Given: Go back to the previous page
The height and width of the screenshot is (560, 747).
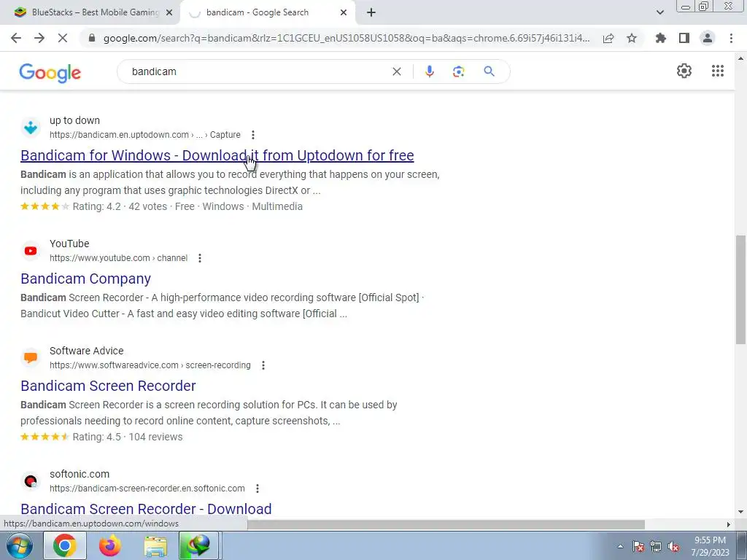Looking at the screenshot, I should pos(16,38).
